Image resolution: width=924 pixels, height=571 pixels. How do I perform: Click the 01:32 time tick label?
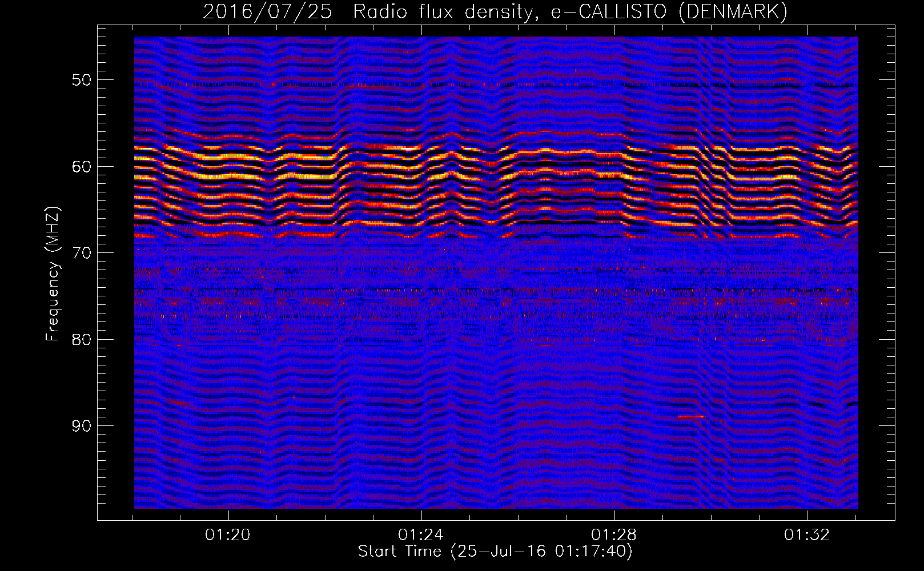[x=807, y=535]
